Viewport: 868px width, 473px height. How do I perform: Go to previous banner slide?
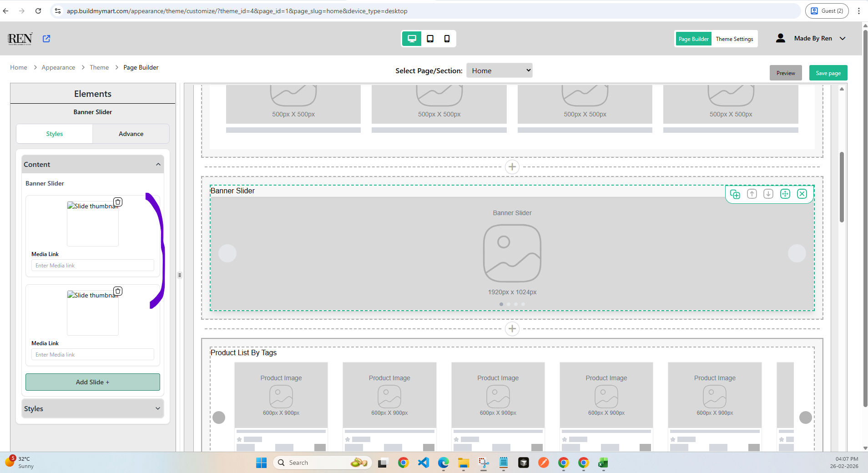point(227,253)
